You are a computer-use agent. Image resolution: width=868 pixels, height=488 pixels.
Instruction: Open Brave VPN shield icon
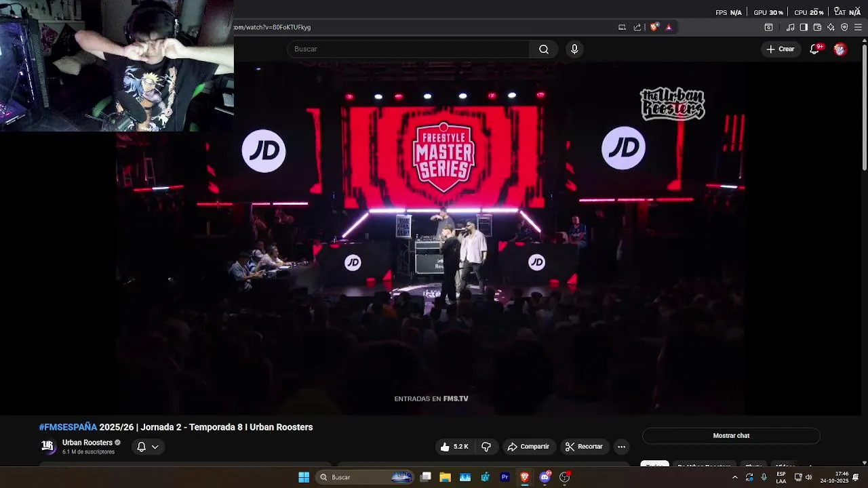tap(844, 27)
